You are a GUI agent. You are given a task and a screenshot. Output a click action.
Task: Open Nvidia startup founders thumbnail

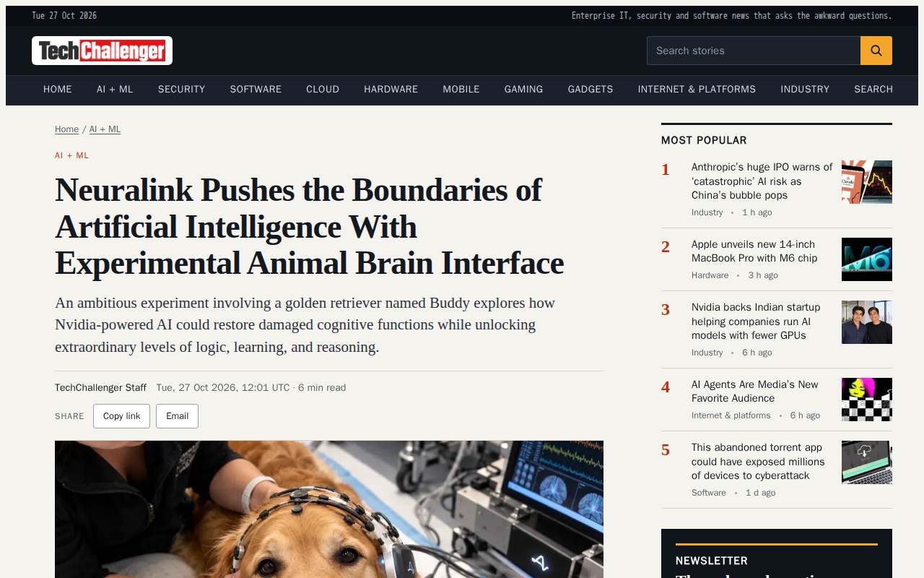click(867, 322)
